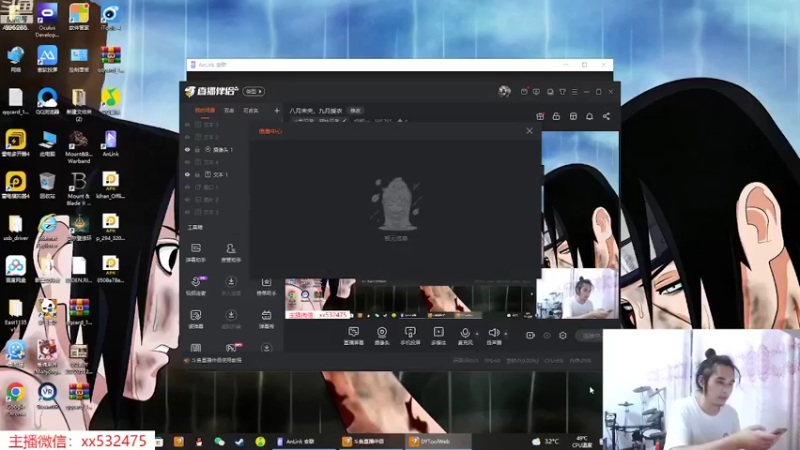Open the message center icon with red dot
This screenshot has width=800, height=450.
point(524,91)
